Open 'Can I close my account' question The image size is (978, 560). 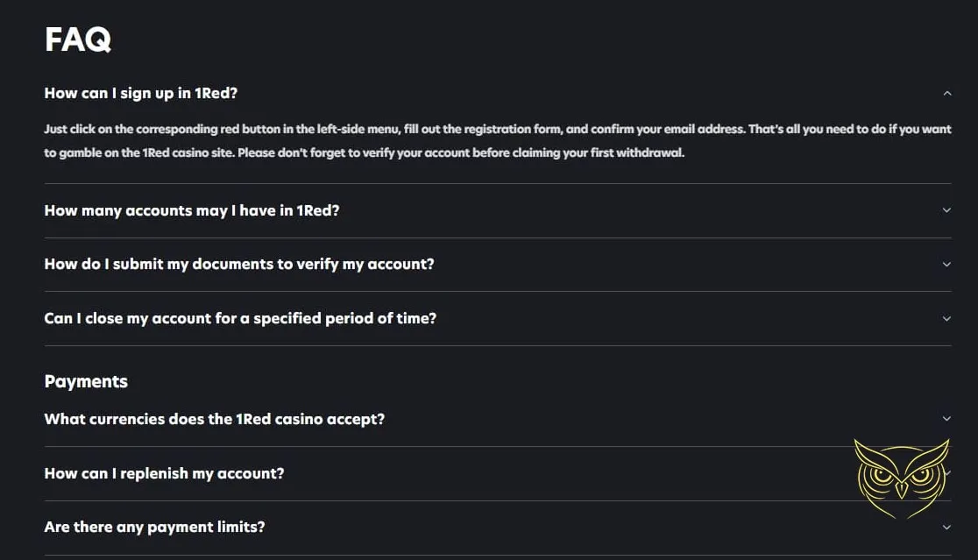[240, 318]
